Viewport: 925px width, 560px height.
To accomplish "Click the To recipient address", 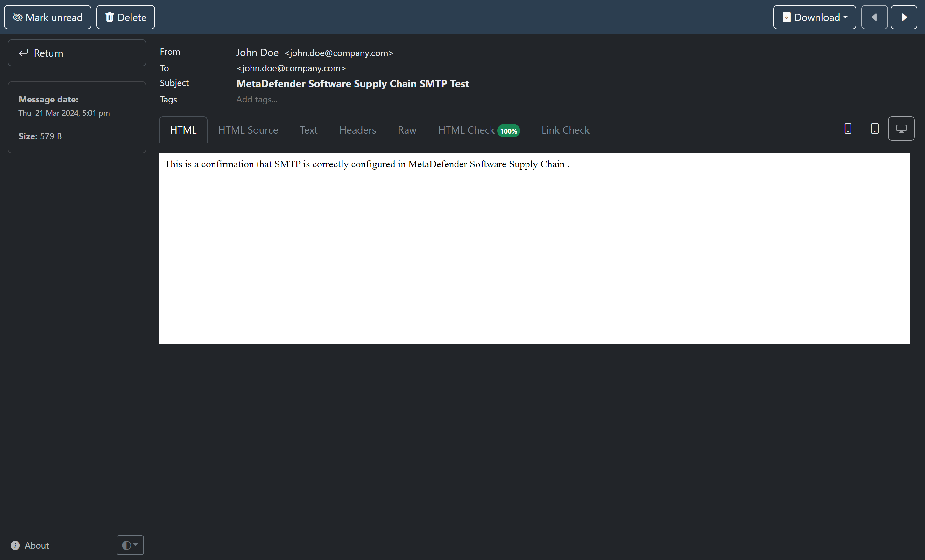I will point(291,68).
